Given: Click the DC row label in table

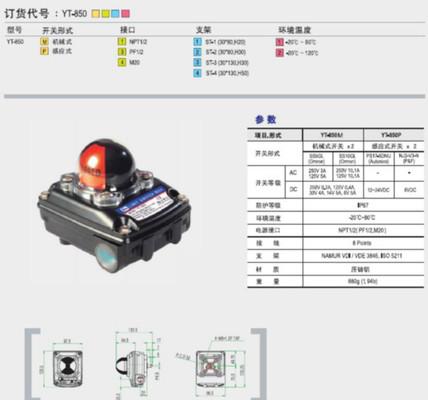Looking at the screenshot, I should (293, 189).
